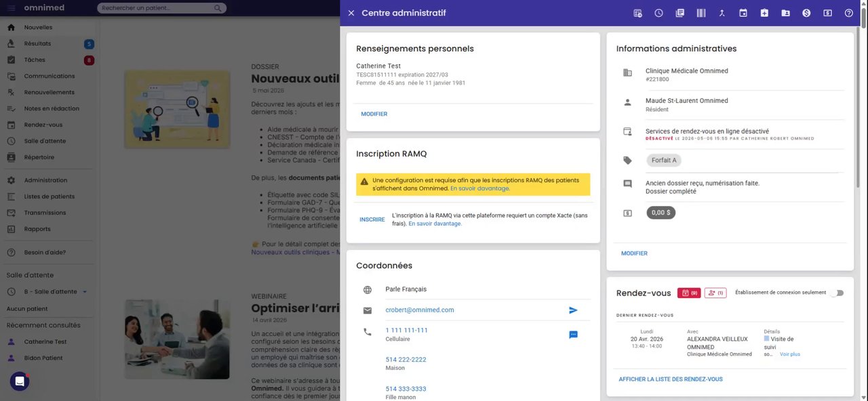Open Renouvellements in the sidebar
The width and height of the screenshot is (868, 401).
[50, 92]
